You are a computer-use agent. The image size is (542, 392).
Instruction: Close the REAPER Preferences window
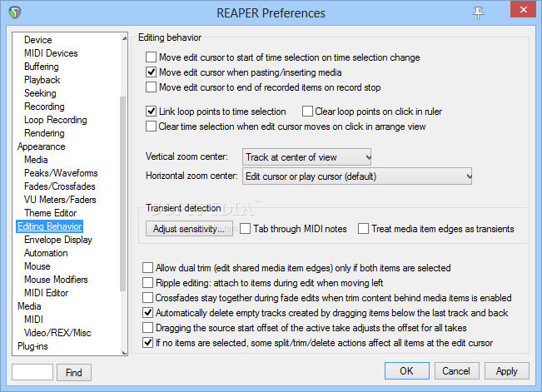click(524, 9)
